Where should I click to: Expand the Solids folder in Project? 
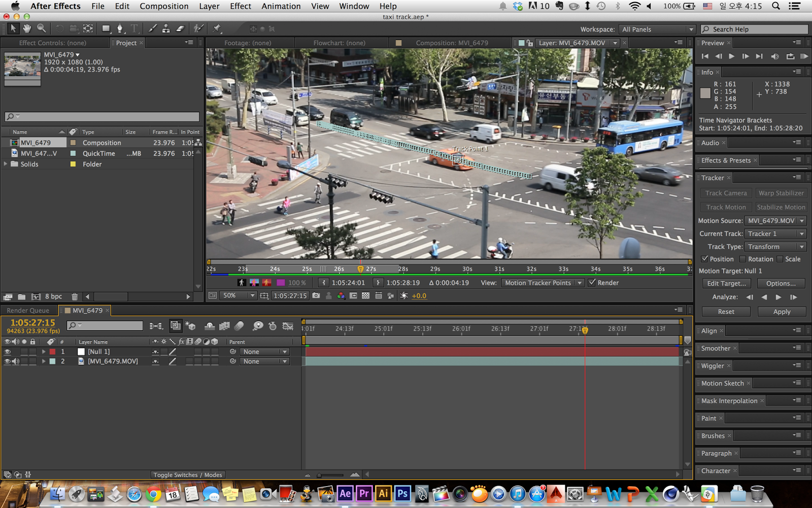[x=6, y=164]
